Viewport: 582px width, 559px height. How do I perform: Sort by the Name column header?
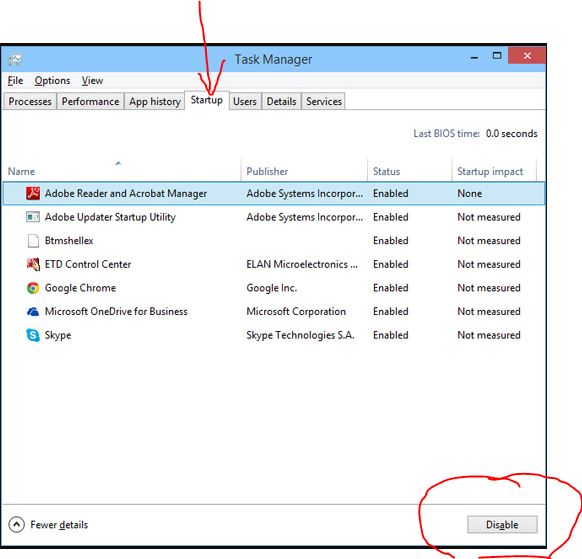(122, 171)
